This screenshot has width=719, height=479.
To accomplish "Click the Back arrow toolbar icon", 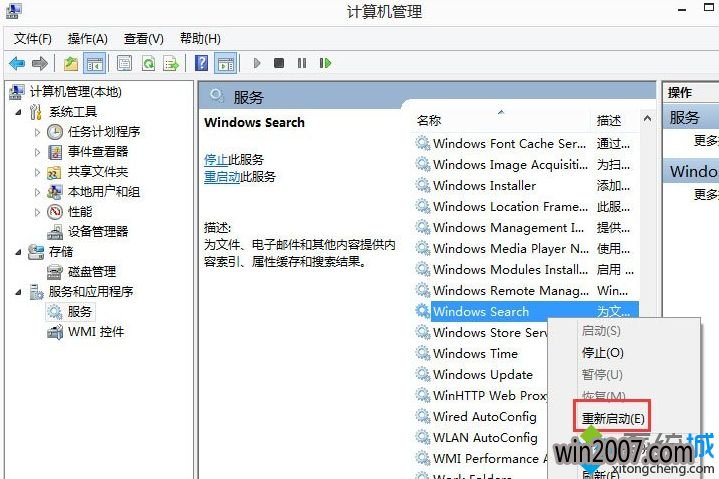I will pos(17,63).
